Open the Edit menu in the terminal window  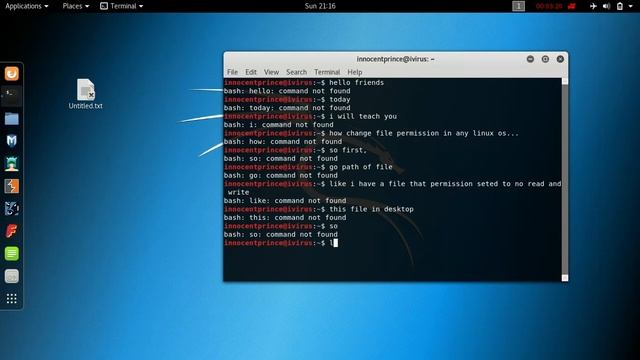tap(251, 72)
